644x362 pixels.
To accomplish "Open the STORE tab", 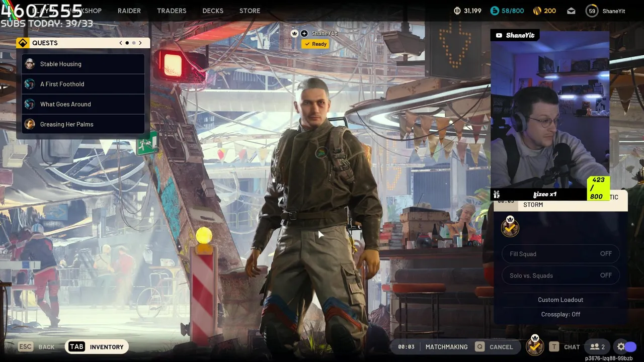I will point(250,11).
